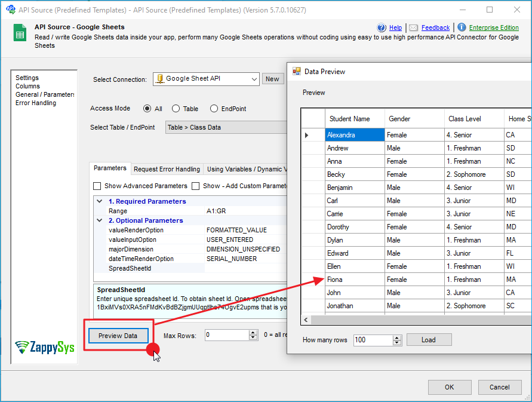Switch to Request Error Handling tab
532x402 pixels.
coord(167,169)
